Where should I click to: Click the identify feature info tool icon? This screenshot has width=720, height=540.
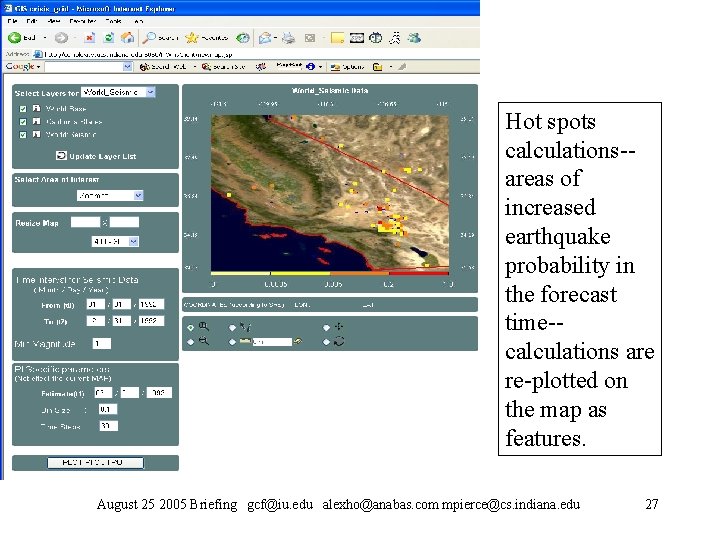coord(246,327)
